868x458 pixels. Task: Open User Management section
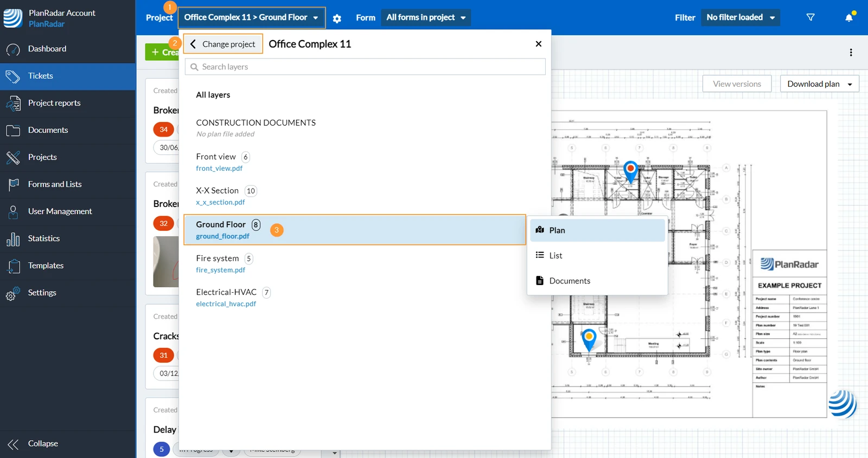(x=68, y=211)
